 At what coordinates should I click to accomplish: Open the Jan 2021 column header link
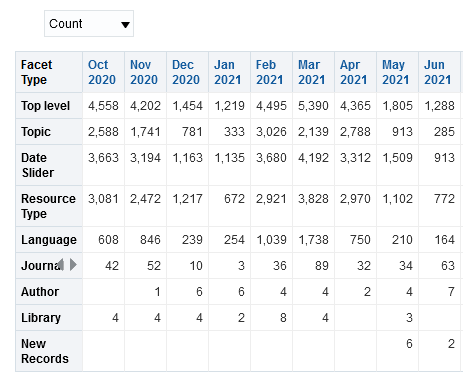[228, 72]
